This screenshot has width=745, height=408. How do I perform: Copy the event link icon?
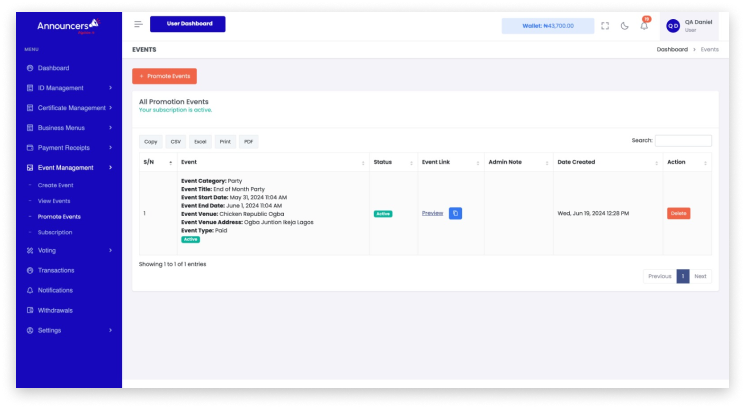(x=455, y=213)
